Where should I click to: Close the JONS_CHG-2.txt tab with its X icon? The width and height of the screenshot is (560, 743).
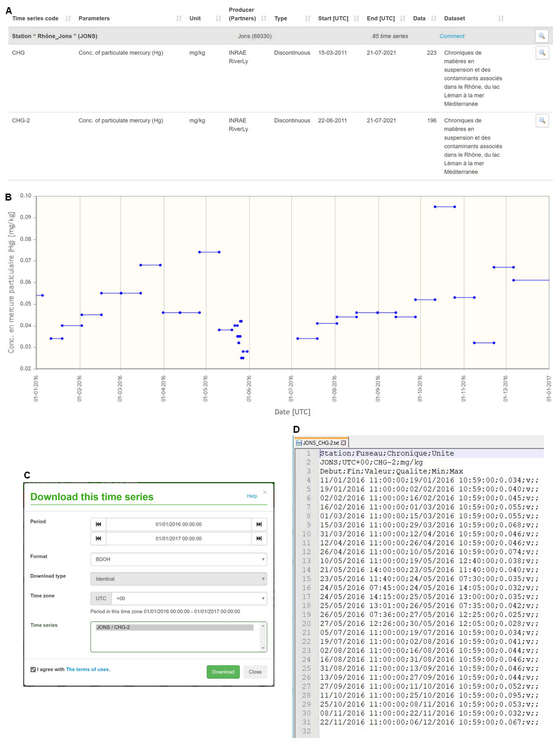(x=343, y=443)
